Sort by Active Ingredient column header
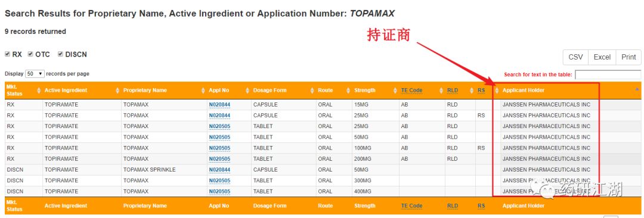 click(81, 91)
